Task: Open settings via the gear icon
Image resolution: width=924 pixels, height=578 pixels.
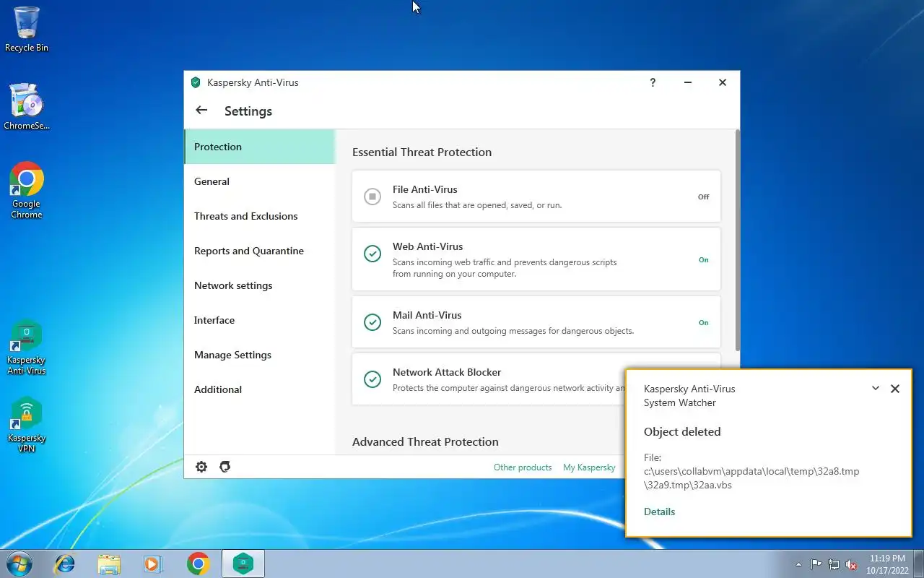Action: click(x=201, y=467)
